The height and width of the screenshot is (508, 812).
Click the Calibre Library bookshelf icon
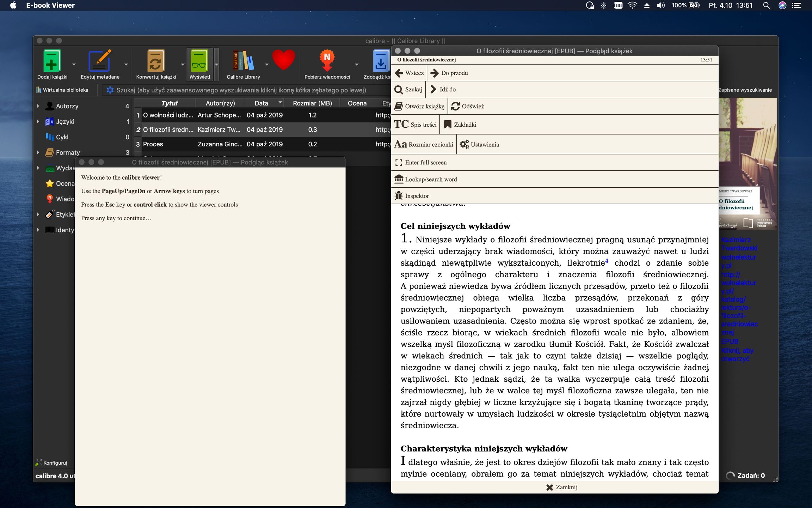(x=243, y=61)
